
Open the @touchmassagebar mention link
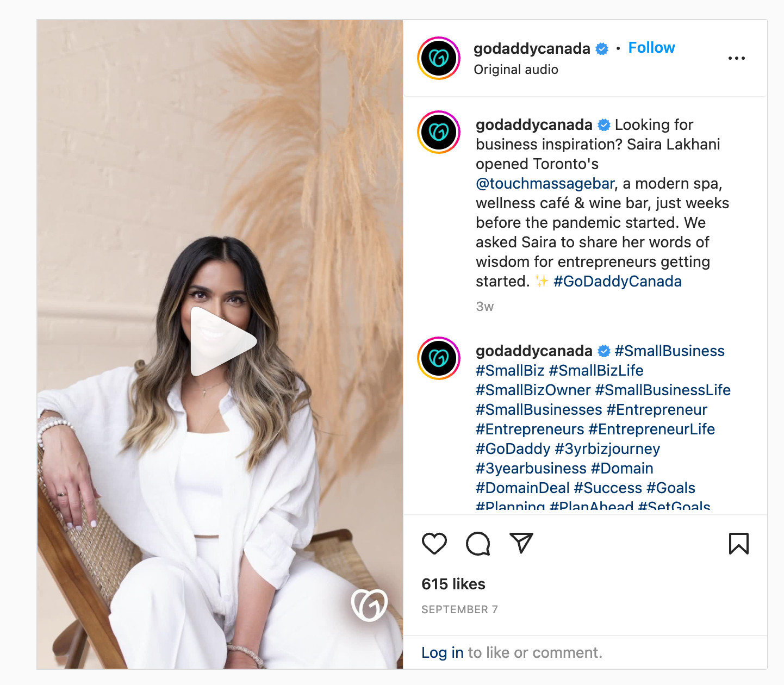pos(545,184)
